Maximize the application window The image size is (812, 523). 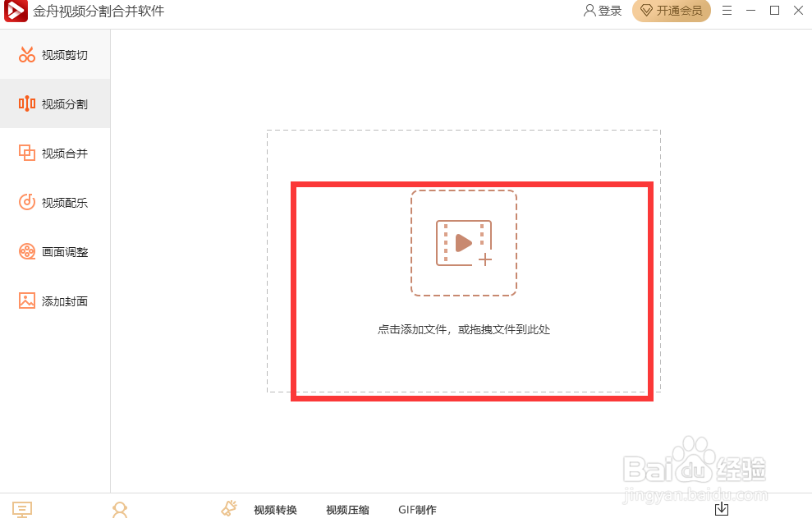775,11
